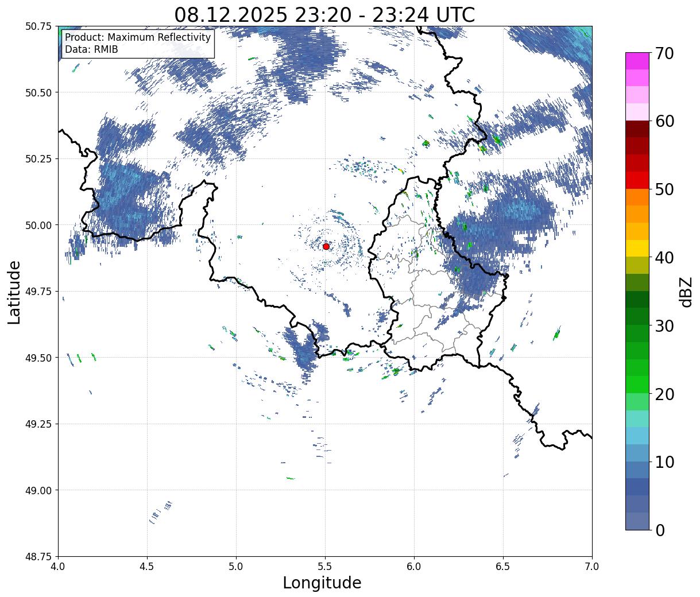Image resolution: width=700 pixels, height=597 pixels.
Task: Click the colorbar tick label 40
Action: click(666, 258)
